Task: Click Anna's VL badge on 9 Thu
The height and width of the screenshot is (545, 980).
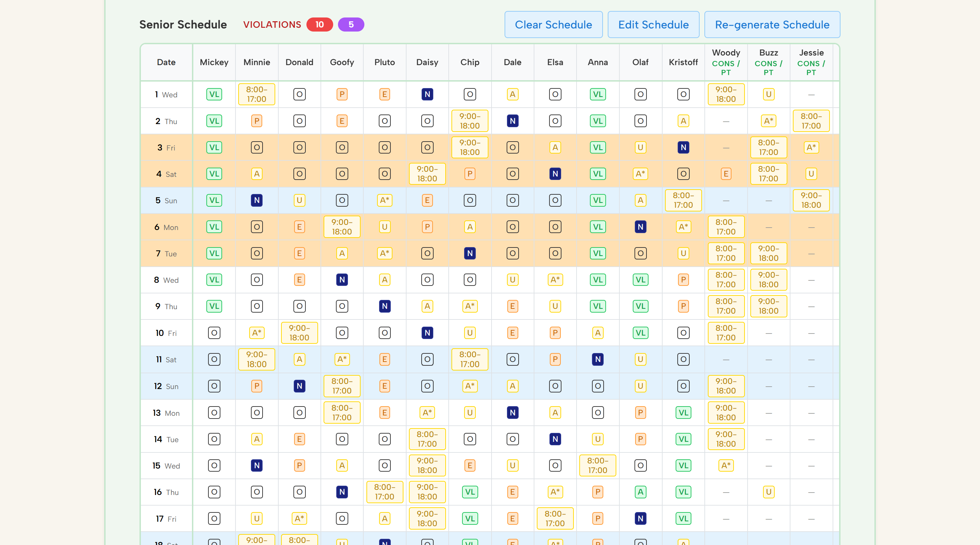Action: point(598,306)
